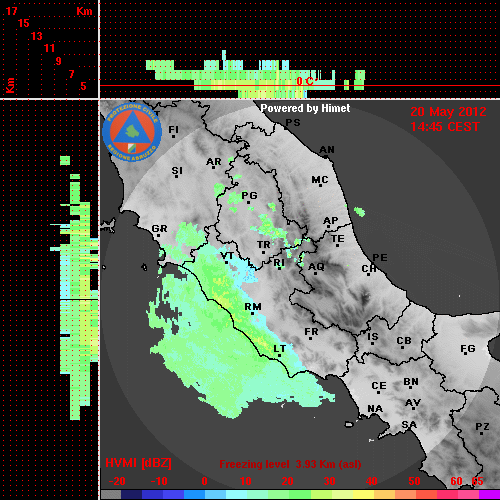Select the PS city label
Image resolution: width=500 pixels, height=500 pixels.
click(293, 123)
